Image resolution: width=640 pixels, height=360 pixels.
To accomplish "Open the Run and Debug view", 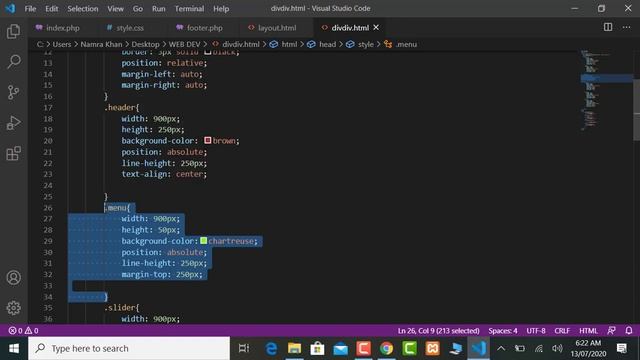I will click(13, 123).
